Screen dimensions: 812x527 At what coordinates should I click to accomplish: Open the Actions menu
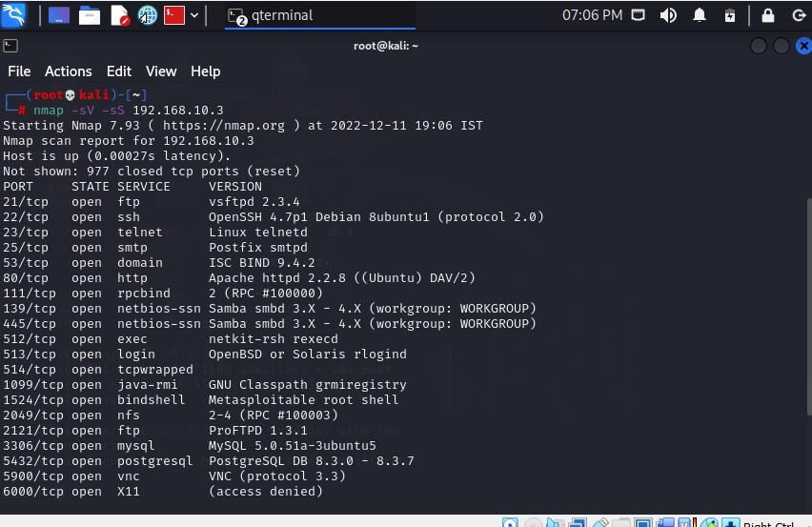[69, 71]
